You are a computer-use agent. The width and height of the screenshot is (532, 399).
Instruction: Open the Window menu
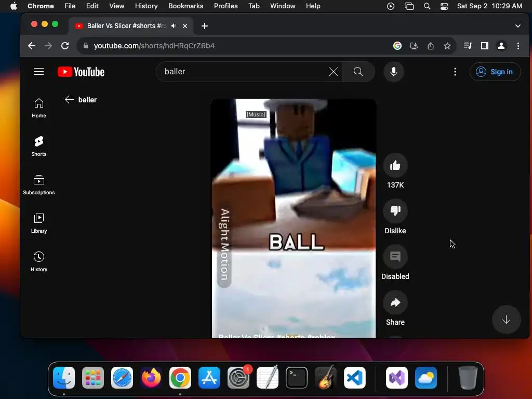coord(283,6)
